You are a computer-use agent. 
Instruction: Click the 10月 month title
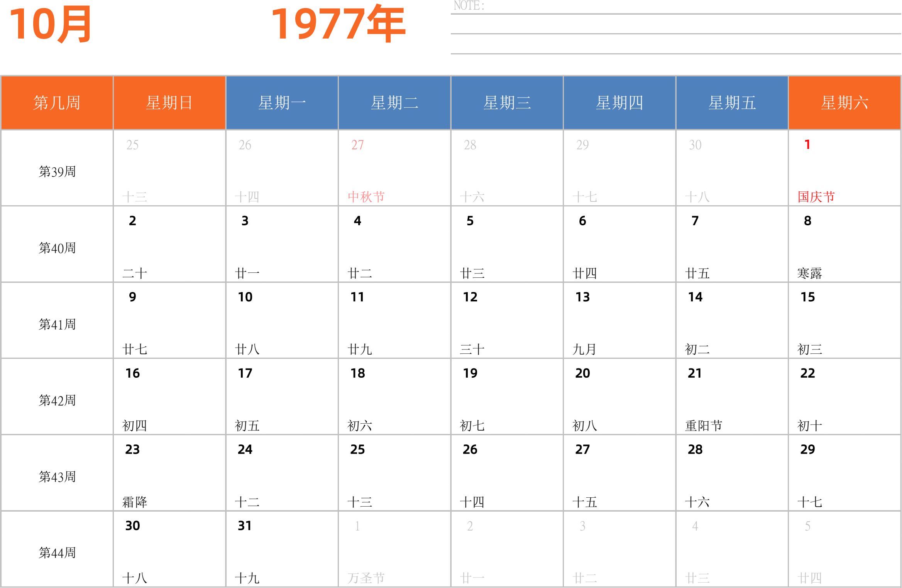click(x=51, y=24)
